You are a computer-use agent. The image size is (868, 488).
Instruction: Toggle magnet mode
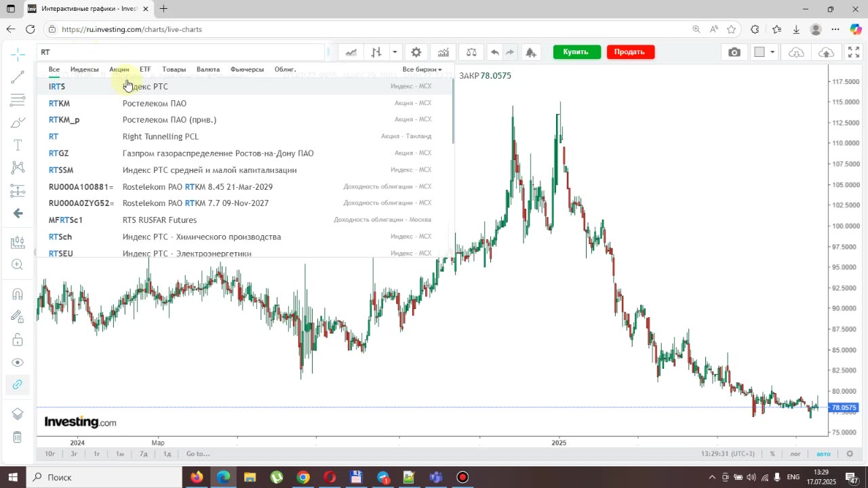pyautogui.click(x=18, y=293)
